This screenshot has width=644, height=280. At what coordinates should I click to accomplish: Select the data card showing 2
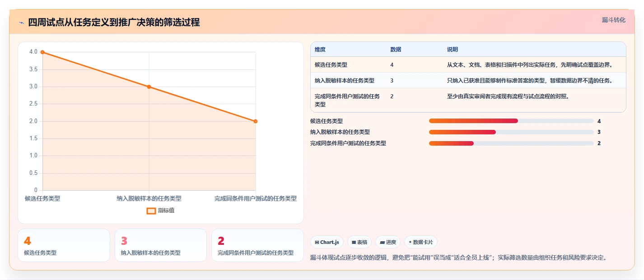tap(257, 245)
